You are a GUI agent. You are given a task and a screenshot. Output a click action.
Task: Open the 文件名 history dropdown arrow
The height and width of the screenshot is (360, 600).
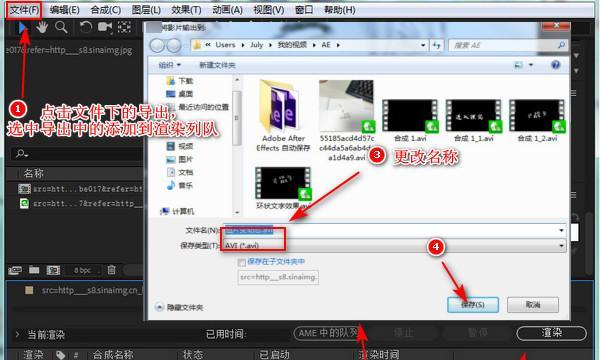(x=561, y=230)
